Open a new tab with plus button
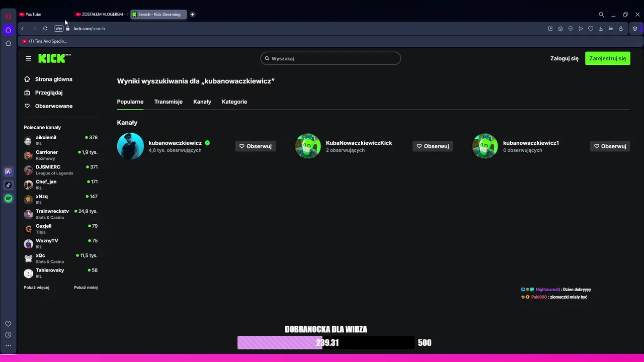 point(193,15)
